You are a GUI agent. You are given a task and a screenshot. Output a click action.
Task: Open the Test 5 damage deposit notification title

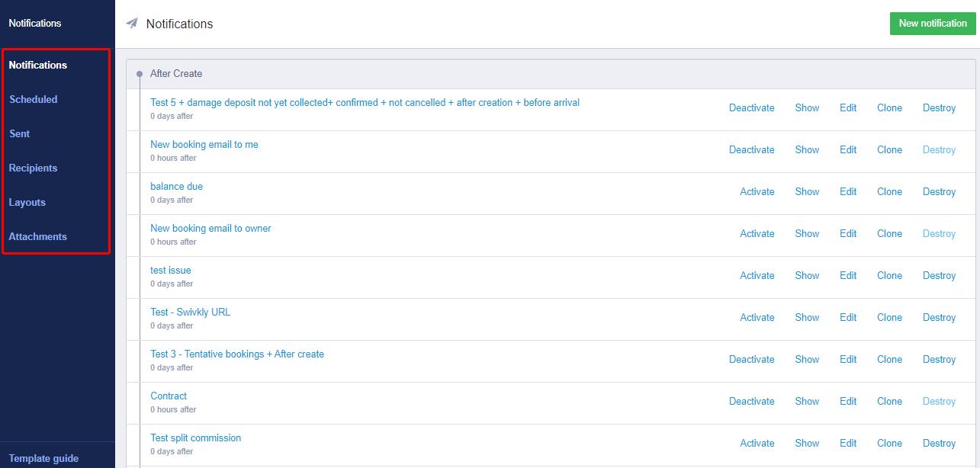coord(365,102)
